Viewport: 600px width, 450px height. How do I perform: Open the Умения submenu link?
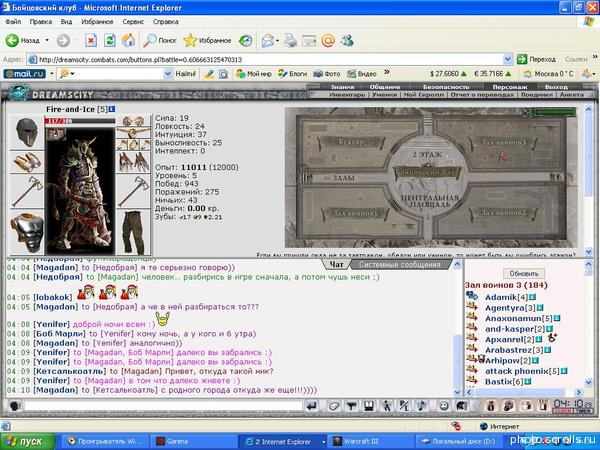coord(384,95)
